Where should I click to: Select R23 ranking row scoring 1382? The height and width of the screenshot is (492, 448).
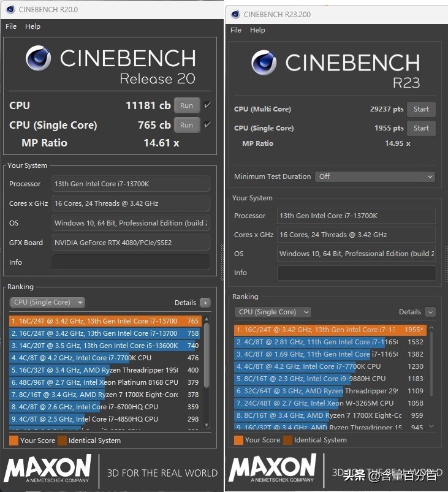click(x=330, y=354)
